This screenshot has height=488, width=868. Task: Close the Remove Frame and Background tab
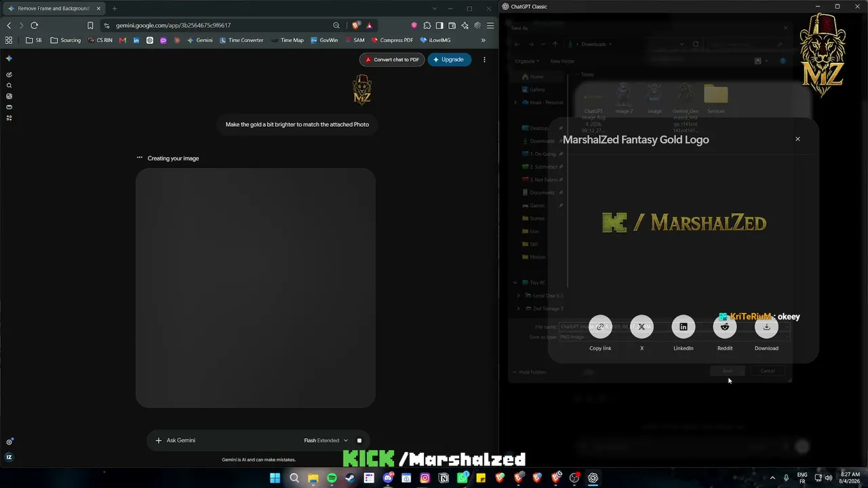(98, 8)
